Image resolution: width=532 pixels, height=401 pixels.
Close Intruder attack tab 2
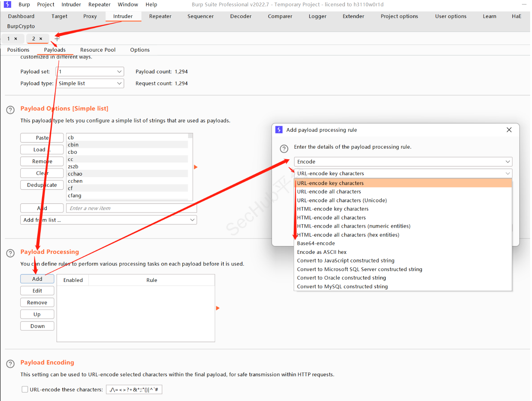point(41,39)
